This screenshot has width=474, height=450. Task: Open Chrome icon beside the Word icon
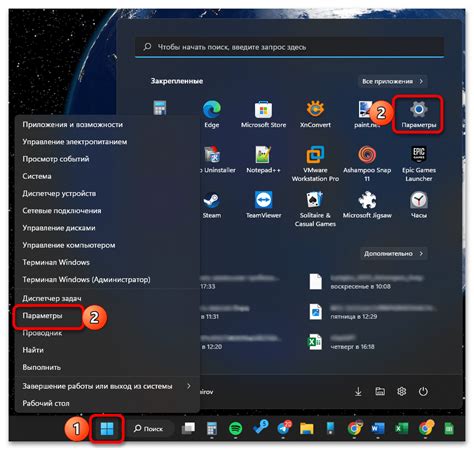pyautogui.click(x=354, y=428)
